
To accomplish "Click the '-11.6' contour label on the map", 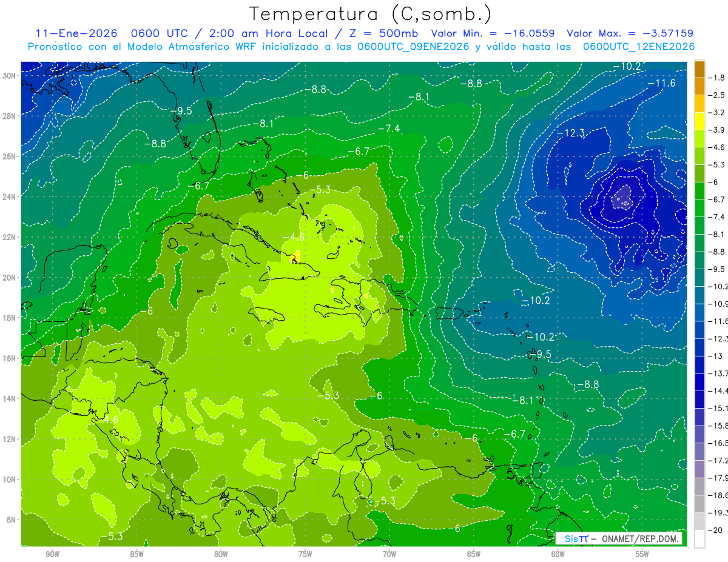I will click(x=661, y=82).
